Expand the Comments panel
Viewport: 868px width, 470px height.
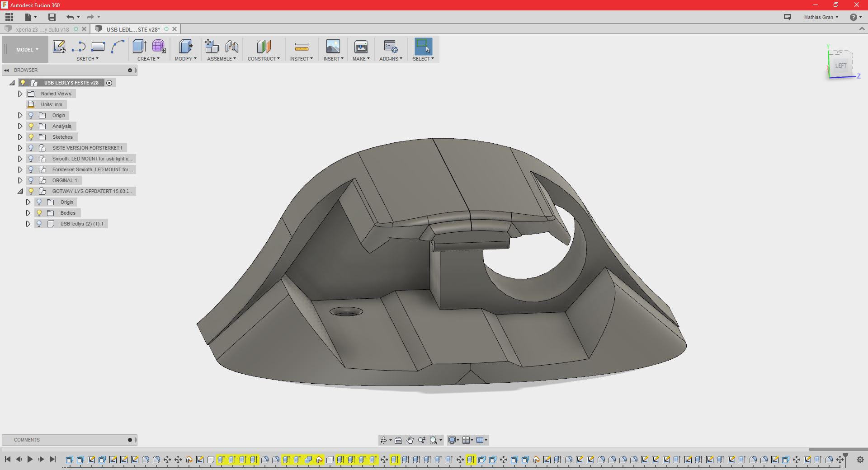pyautogui.click(x=130, y=440)
